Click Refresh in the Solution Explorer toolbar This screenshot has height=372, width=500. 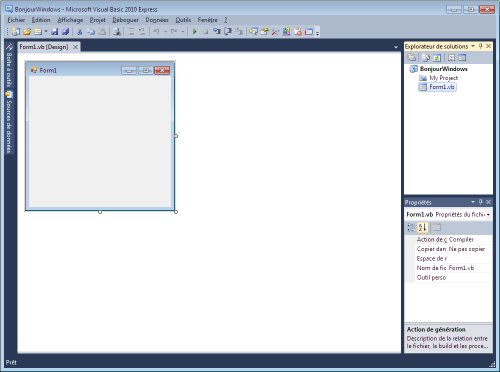coord(437,58)
